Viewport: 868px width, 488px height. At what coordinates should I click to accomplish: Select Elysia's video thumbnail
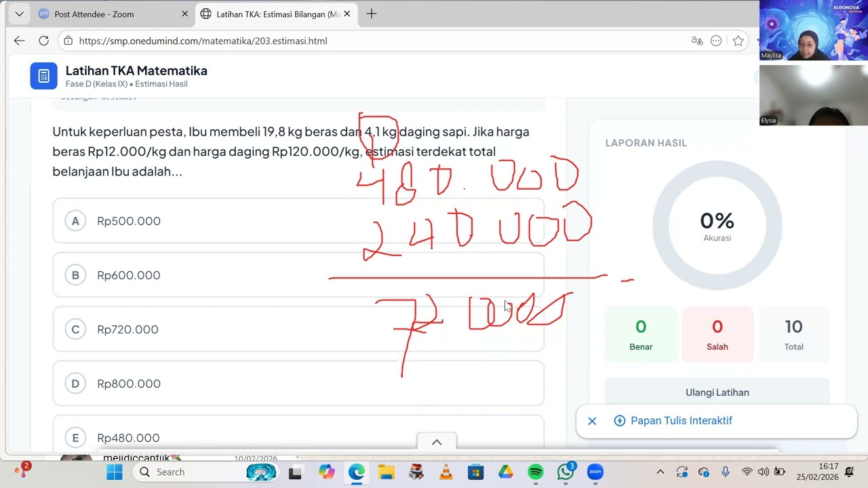coord(814,96)
